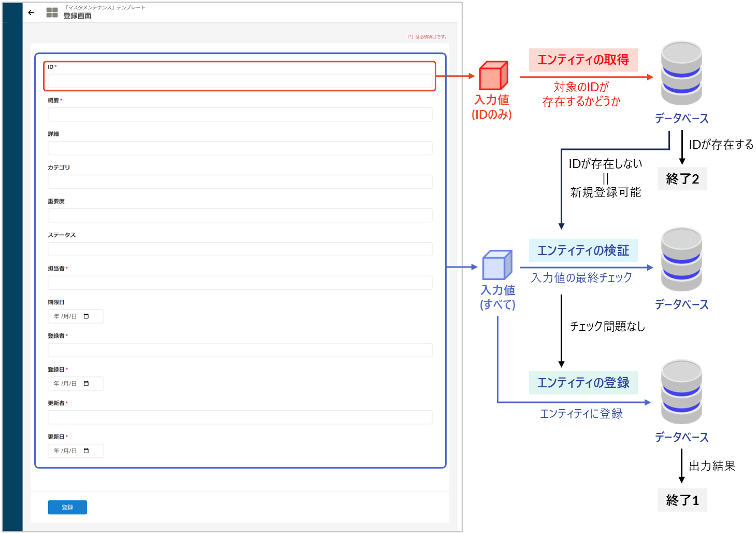Viewport: 756px width, 533px height.
Task: Click into the 概要 input field
Action: click(x=240, y=115)
